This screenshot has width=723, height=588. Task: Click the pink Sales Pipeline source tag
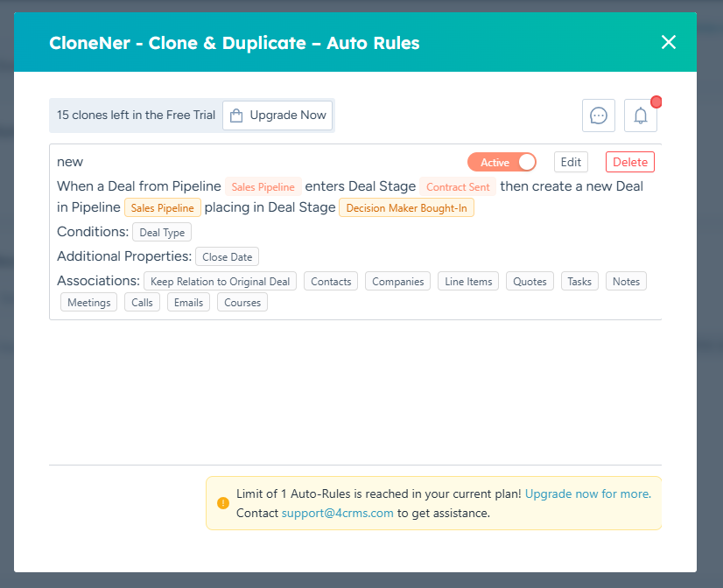point(263,186)
